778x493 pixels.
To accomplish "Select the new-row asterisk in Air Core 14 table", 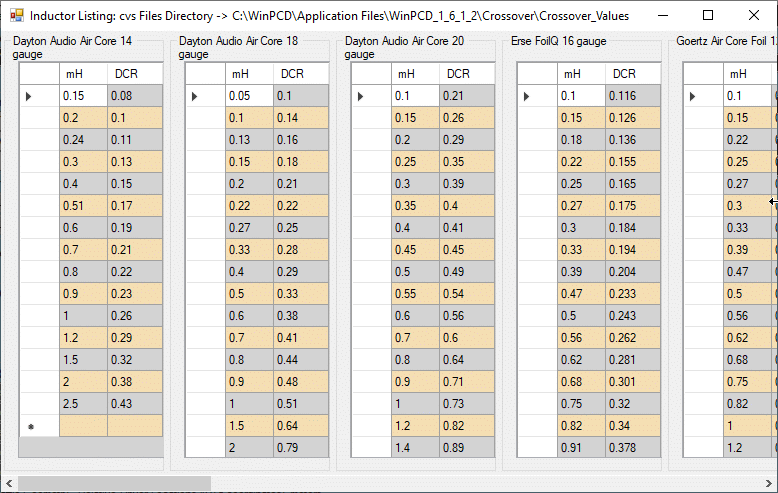I will click(x=30, y=426).
